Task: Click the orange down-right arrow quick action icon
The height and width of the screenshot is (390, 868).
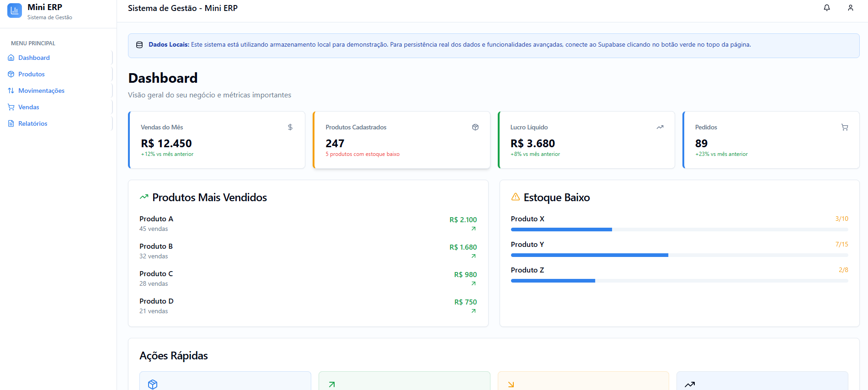Action: 511,385
